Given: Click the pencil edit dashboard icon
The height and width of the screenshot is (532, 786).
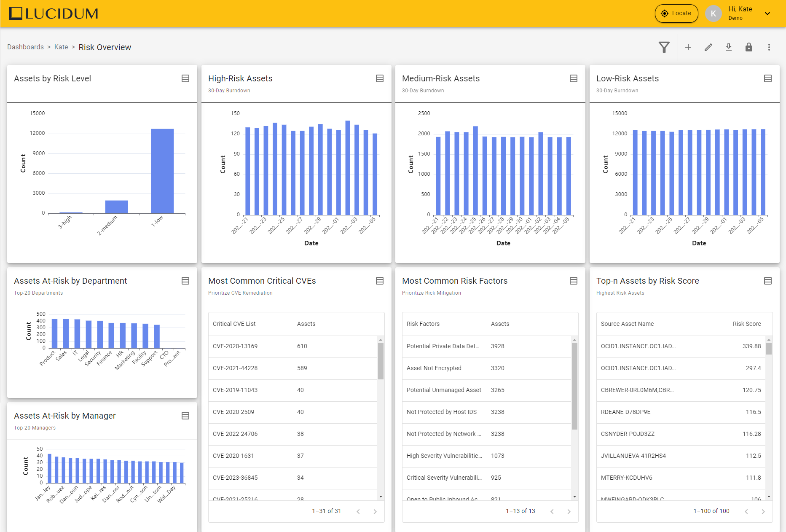Looking at the screenshot, I should (708, 47).
